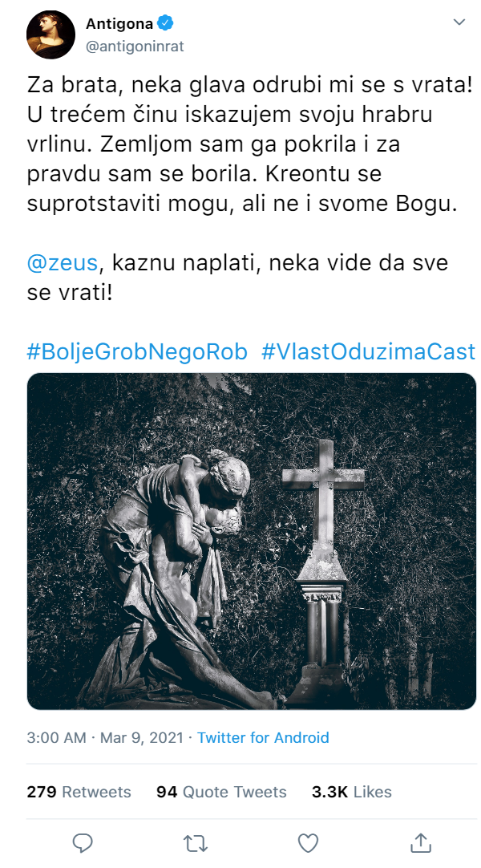Open Antigona's profile avatar
The image size is (481, 868).
click(51, 34)
